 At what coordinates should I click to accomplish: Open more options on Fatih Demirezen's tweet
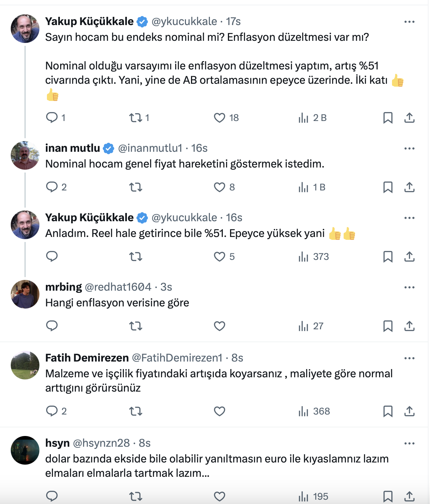click(x=409, y=358)
